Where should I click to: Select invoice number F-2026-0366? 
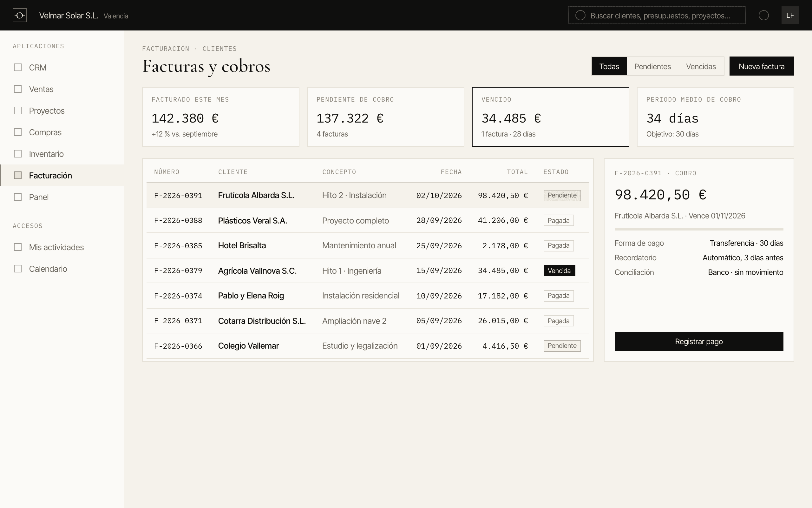pyautogui.click(x=178, y=346)
